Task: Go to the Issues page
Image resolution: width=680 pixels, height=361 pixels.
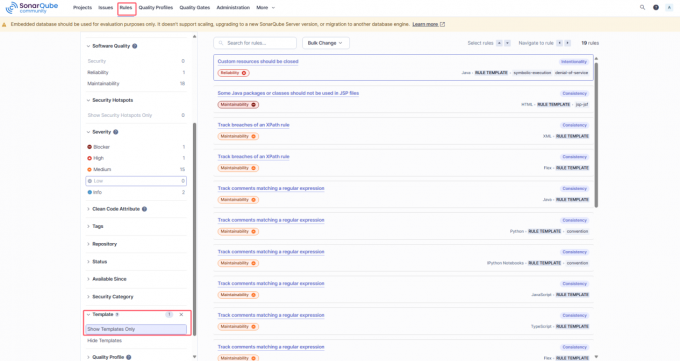Action: [x=105, y=8]
